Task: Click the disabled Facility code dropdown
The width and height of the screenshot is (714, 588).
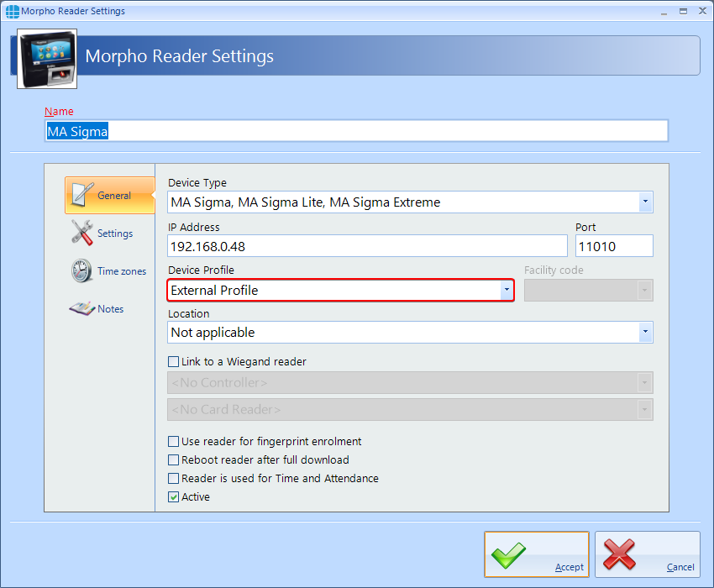Action: (588, 290)
